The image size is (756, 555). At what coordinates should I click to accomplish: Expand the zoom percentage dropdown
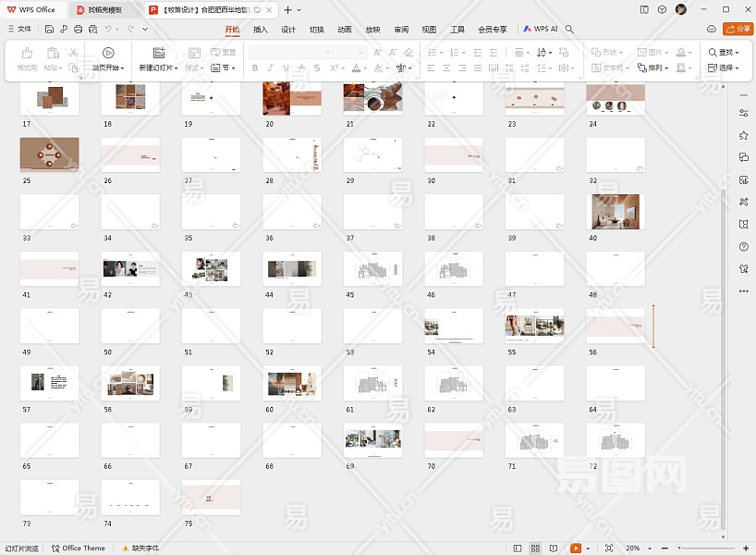click(650, 549)
